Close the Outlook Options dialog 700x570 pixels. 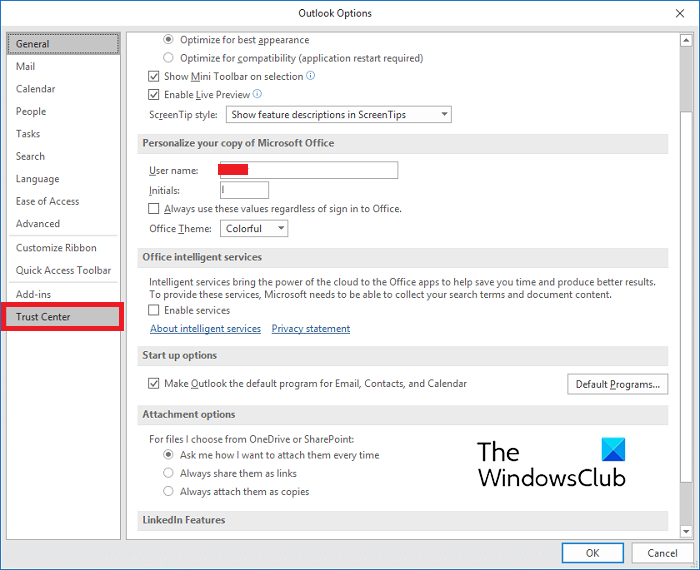pos(679,13)
